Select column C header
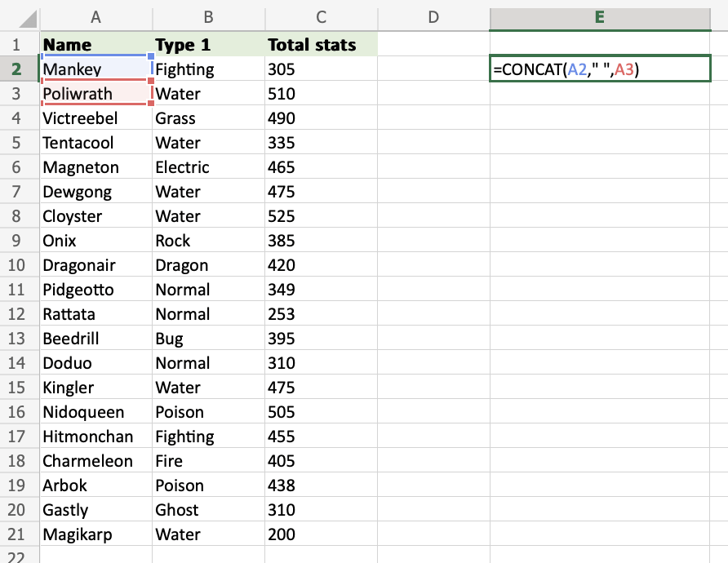 click(320, 16)
